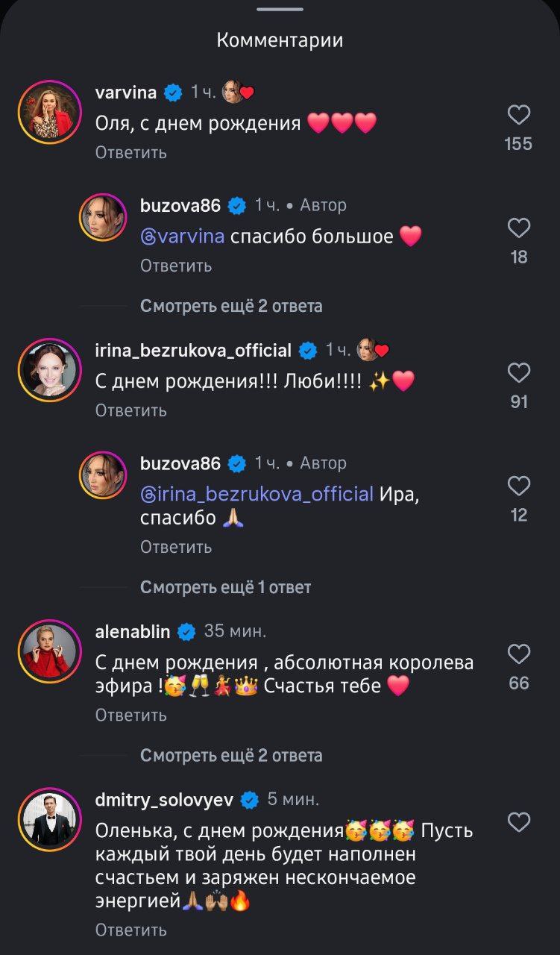The width and height of the screenshot is (560, 955).
Task: Expand 2 more replies under varvina's comment
Action: [x=231, y=306]
